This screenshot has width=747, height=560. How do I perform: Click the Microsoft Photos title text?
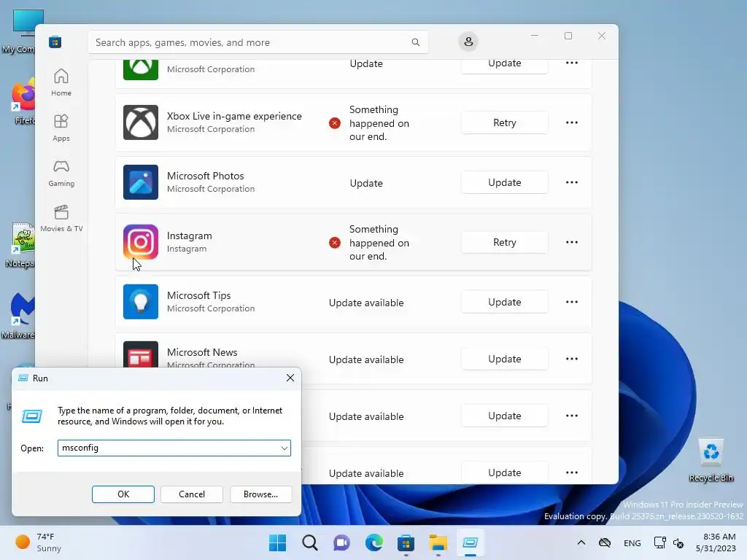click(x=205, y=176)
